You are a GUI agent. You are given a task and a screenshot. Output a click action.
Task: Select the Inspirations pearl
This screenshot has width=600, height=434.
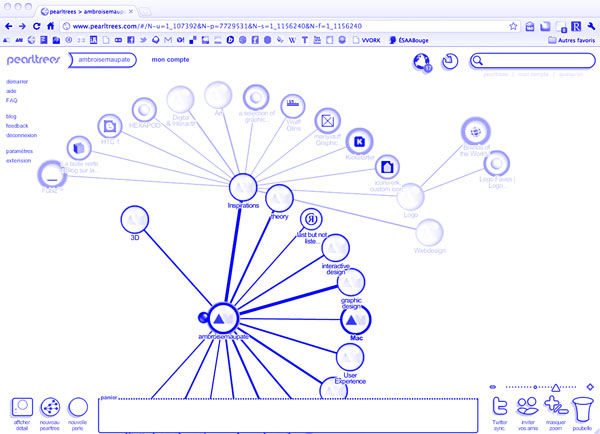pyautogui.click(x=243, y=188)
